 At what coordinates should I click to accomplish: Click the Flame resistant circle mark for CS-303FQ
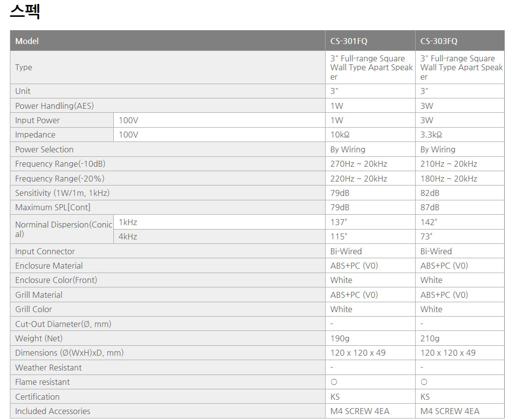pos(424,382)
